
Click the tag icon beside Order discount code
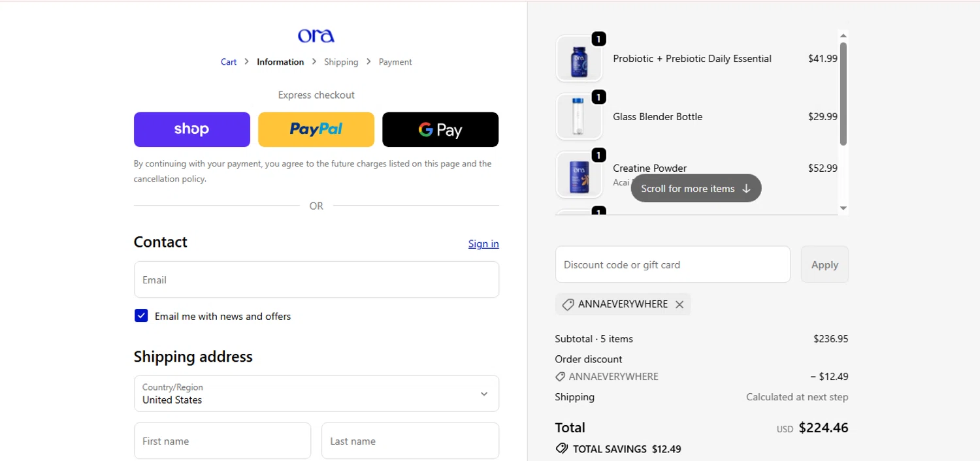point(560,377)
